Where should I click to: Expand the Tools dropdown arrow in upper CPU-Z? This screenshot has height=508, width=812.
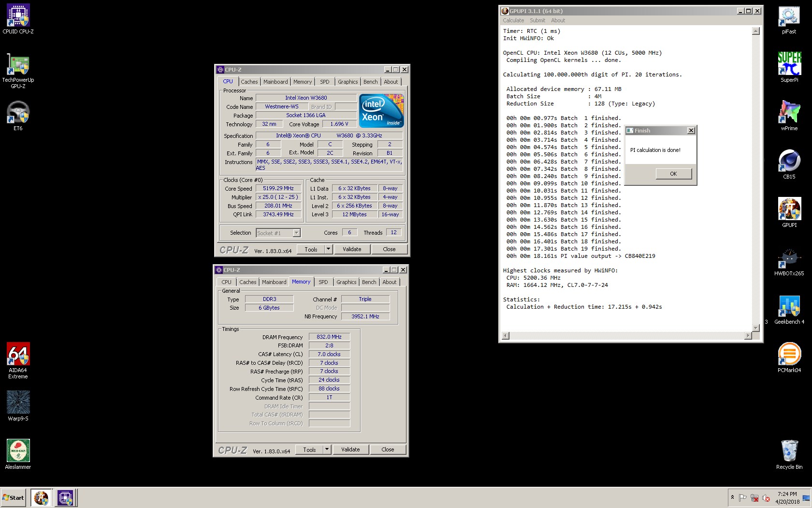(328, 249)
